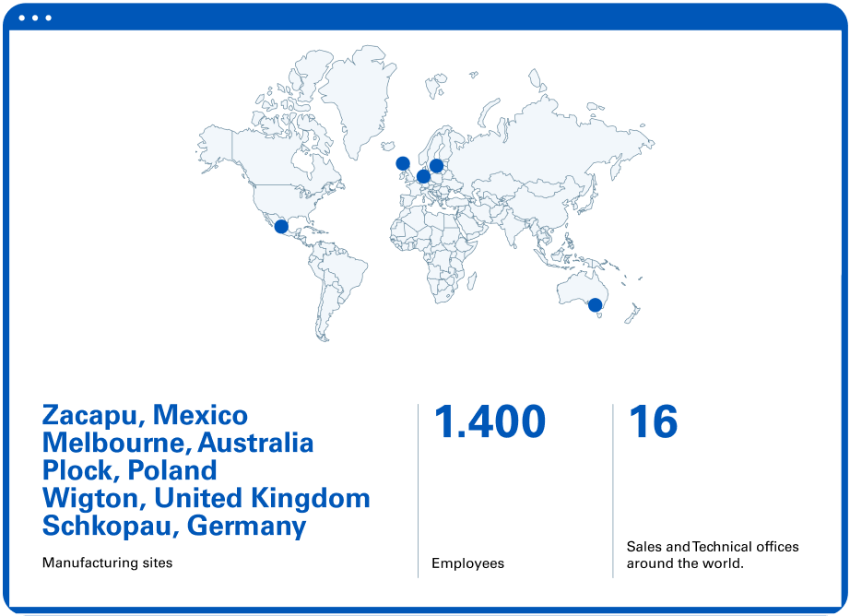Select the Melbourne, Australia map marker

pos(596,305)
